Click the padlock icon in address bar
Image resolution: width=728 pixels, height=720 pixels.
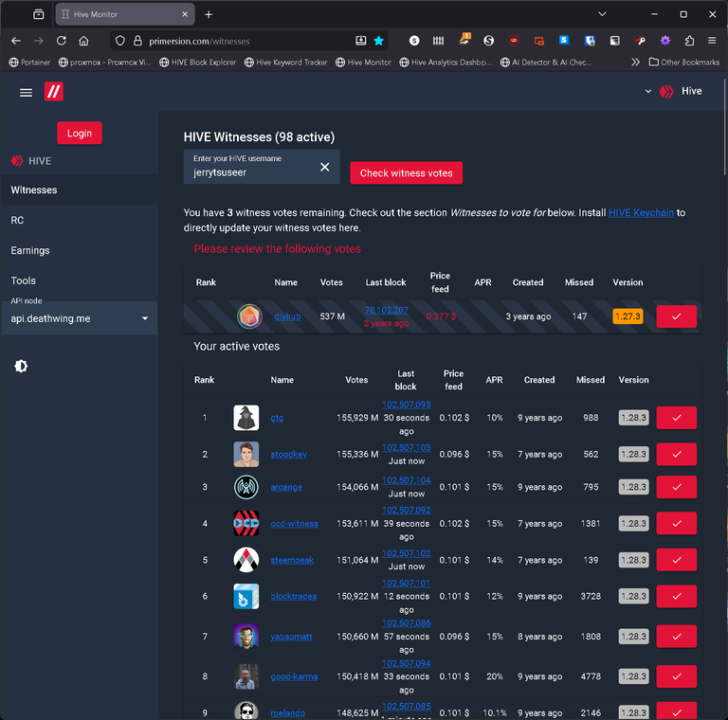click(x=137, y=41)
